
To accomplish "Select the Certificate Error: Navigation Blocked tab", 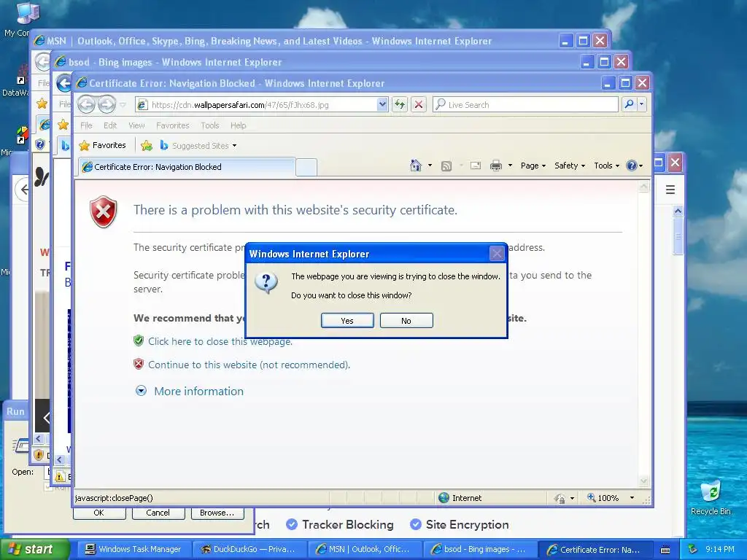I will point(187,167).
